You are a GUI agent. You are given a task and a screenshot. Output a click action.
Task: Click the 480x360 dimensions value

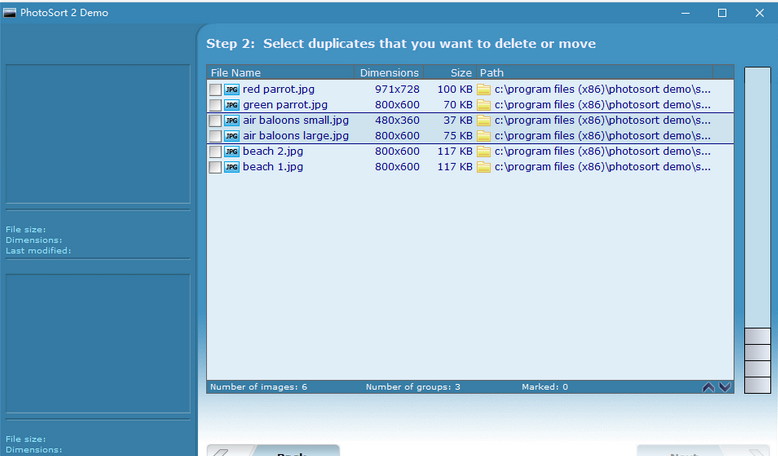point(397,120)
